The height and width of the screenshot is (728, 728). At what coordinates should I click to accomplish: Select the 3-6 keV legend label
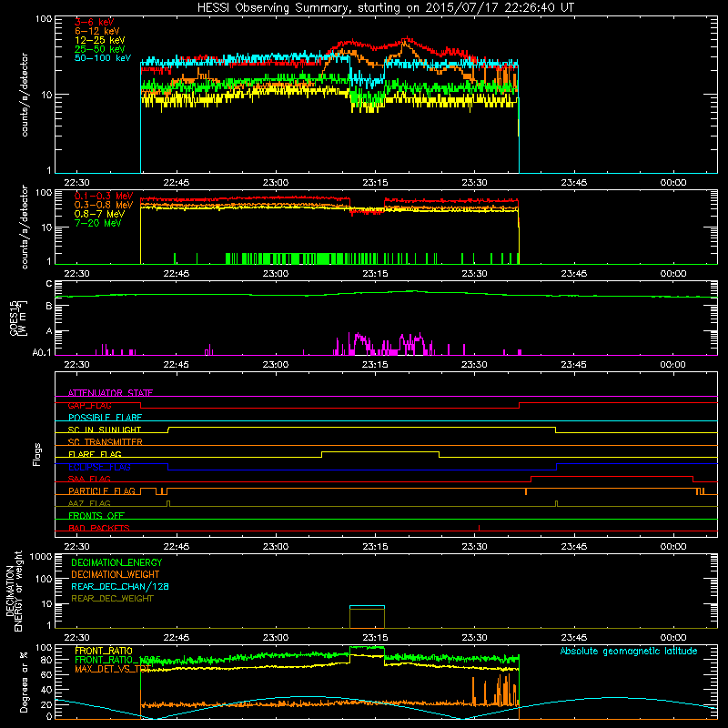pyautogui.click(x=95, y=22)
